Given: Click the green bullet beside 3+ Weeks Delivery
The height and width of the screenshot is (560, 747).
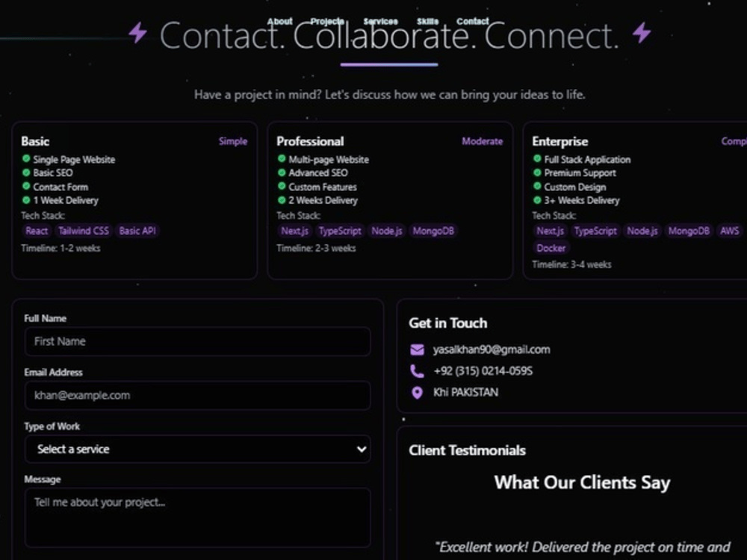Looking at the screenshot, I should [x=537, y=200].
